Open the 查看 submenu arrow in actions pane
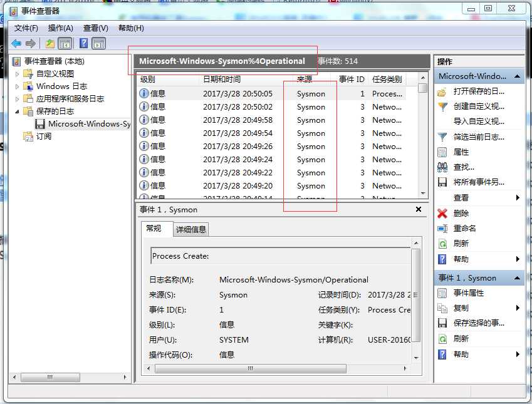The height and width of the screenshot is (404, 532). click(518, 198)
